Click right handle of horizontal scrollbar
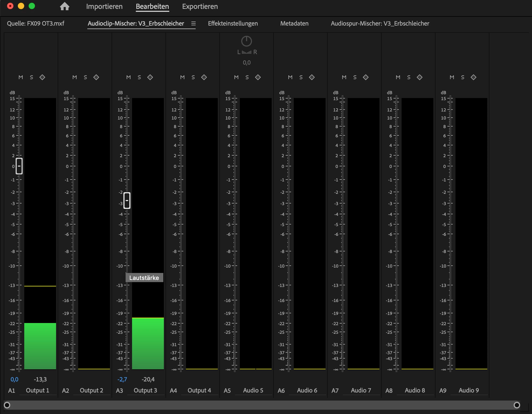Screen dimensions: 532x414 coord(517,405)
